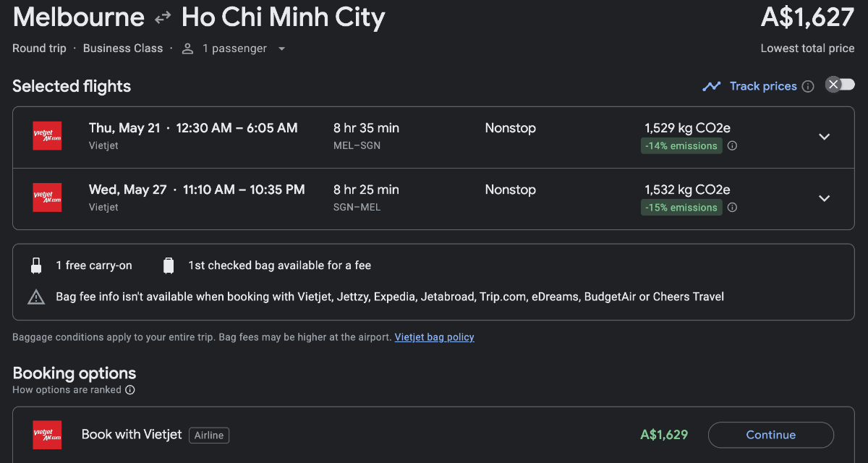
Task: Select the Round trip option
Action: point(39,48)
